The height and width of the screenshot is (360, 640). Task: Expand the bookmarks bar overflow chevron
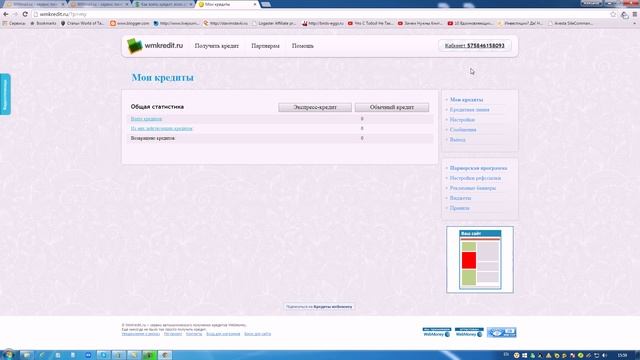pyautogui.click(x=634, y=24)
